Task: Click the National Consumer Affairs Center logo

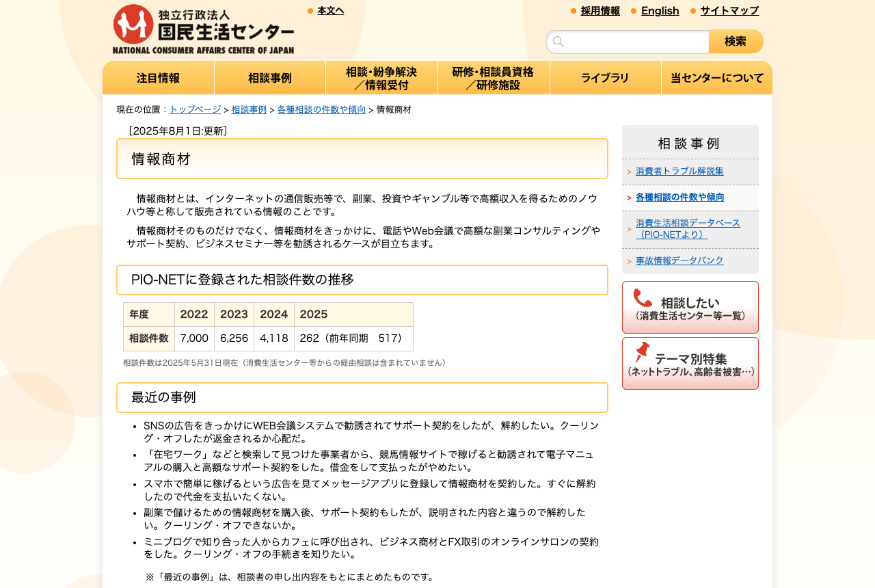Action: point(203,29)
